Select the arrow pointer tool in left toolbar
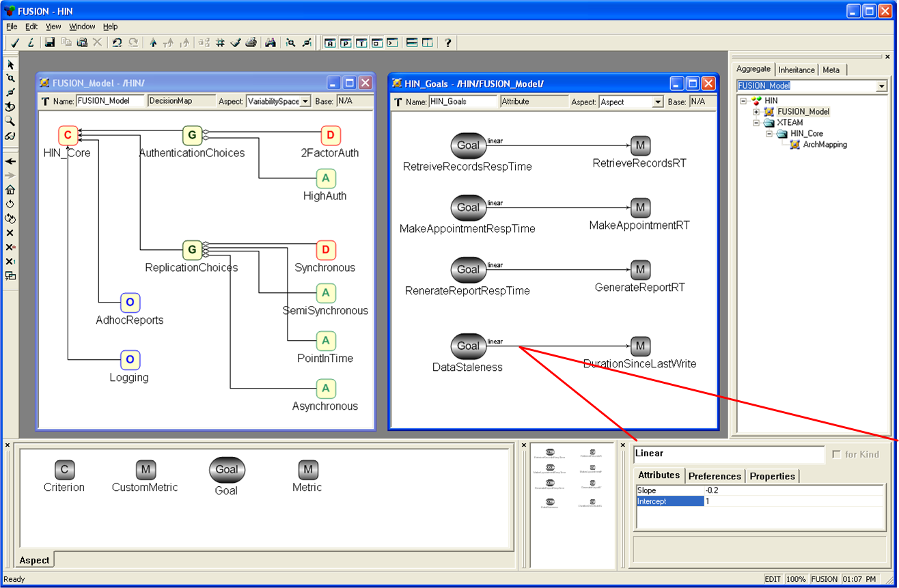899x588 pixels. [x=10, y=65]
